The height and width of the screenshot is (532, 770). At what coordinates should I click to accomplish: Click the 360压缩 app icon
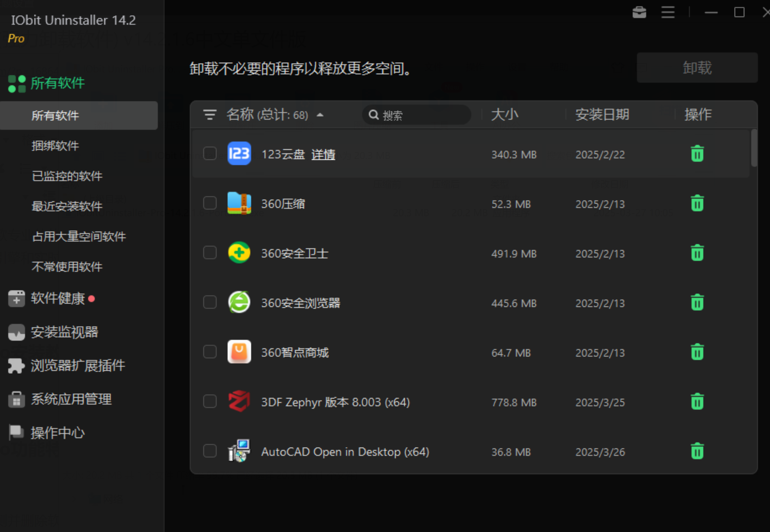pyautogui.click(x=239, y=203)
